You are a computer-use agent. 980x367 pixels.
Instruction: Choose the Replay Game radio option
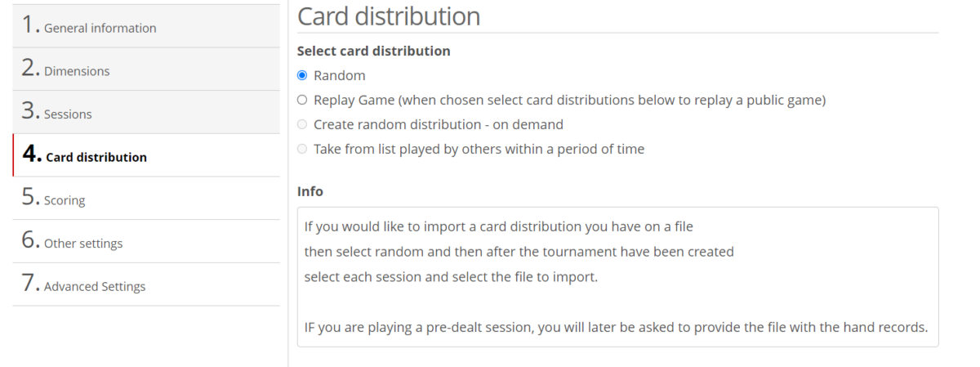(x=302, y=101)
